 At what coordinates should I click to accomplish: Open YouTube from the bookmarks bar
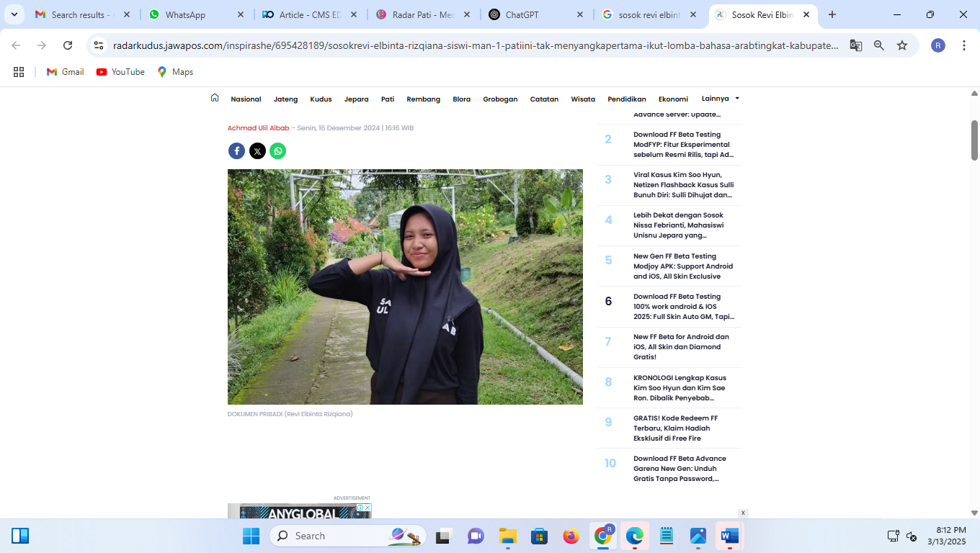(x=120, y=71)
